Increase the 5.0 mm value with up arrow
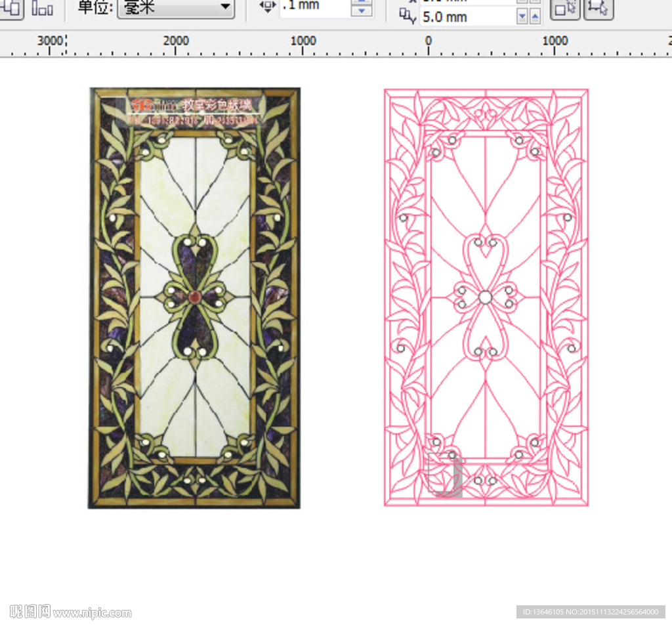This screenshot has height=625, width=672. tap(535, 17)
